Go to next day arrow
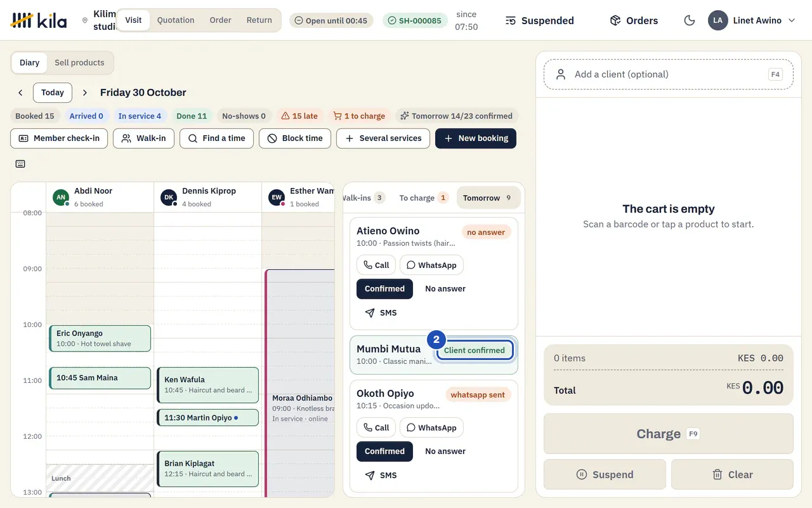This screenshot has height=508, width=812. pos(85,93)
